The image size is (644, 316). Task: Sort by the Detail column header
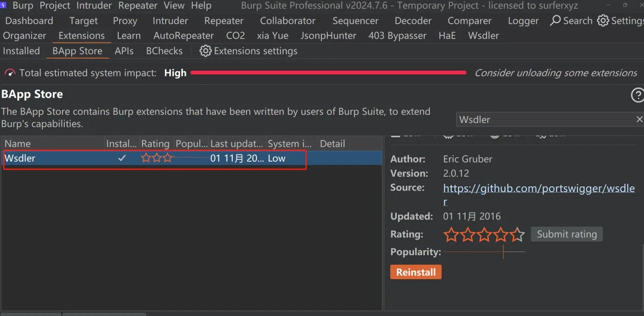pyautogui.click(x=350, y=144)
